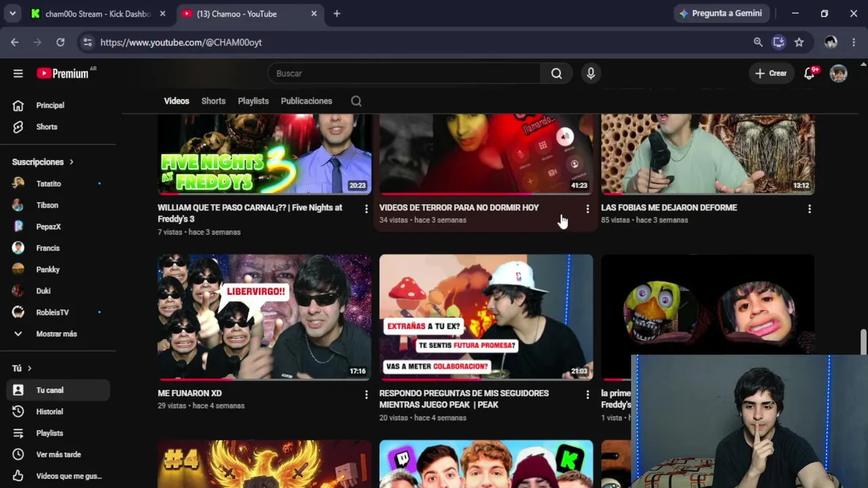Open the notifications bell

pyautogui.click(x=809, y=73)
